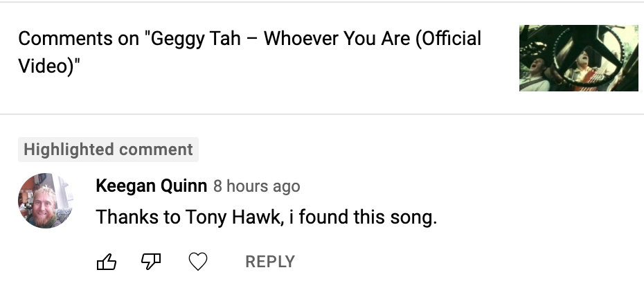Toggle the thumbs down on the highlighted comment
The width and height of the screenshot is (644, 288).
pos(151,262)
